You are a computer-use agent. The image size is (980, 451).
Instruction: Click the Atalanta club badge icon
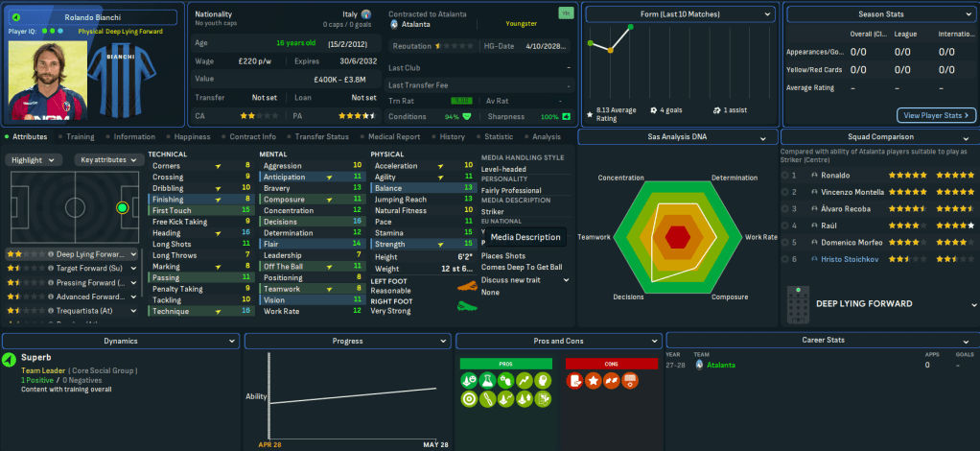click(x=393, y=24)
